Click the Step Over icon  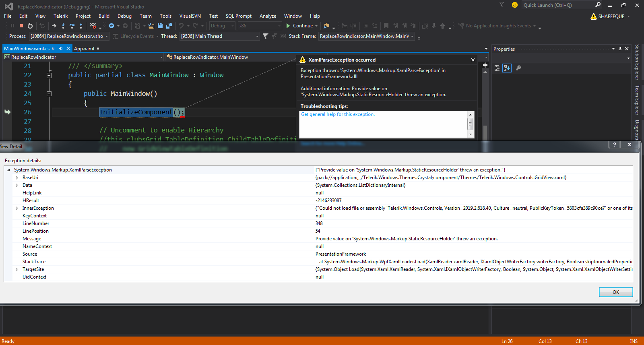pyautogui.click(x=72, y=26)
